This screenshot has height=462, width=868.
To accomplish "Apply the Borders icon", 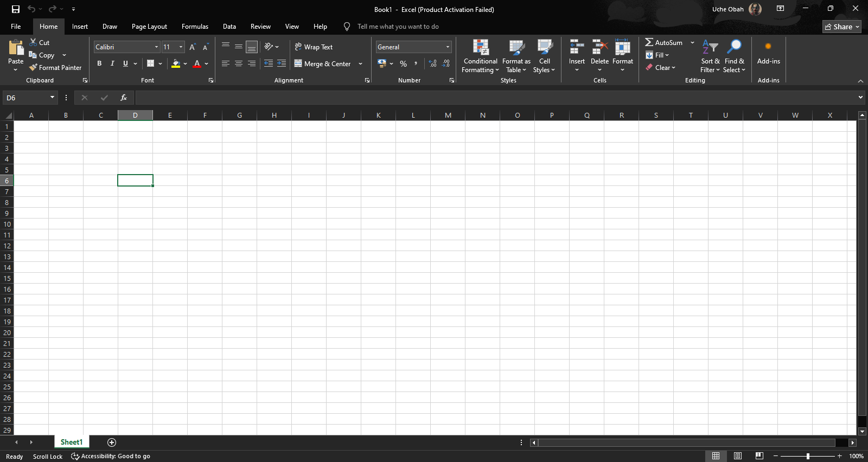I will [151, 63].
